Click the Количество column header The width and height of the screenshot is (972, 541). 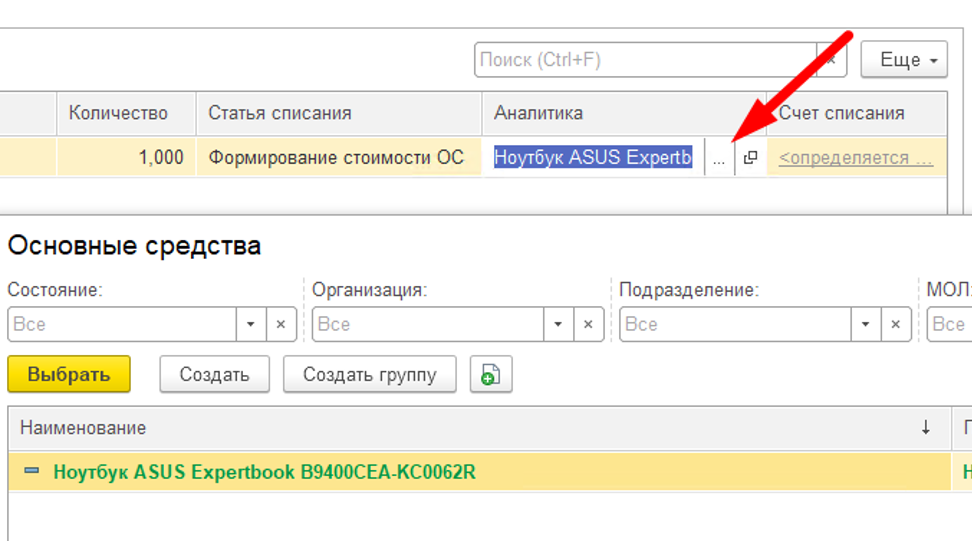126,113
